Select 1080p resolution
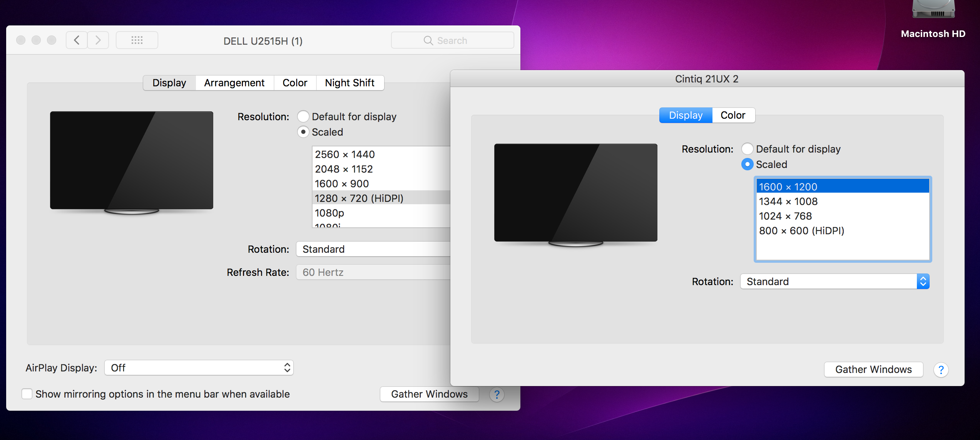The height and width of the screenshot is (440, 980). [x=381, y=213]
